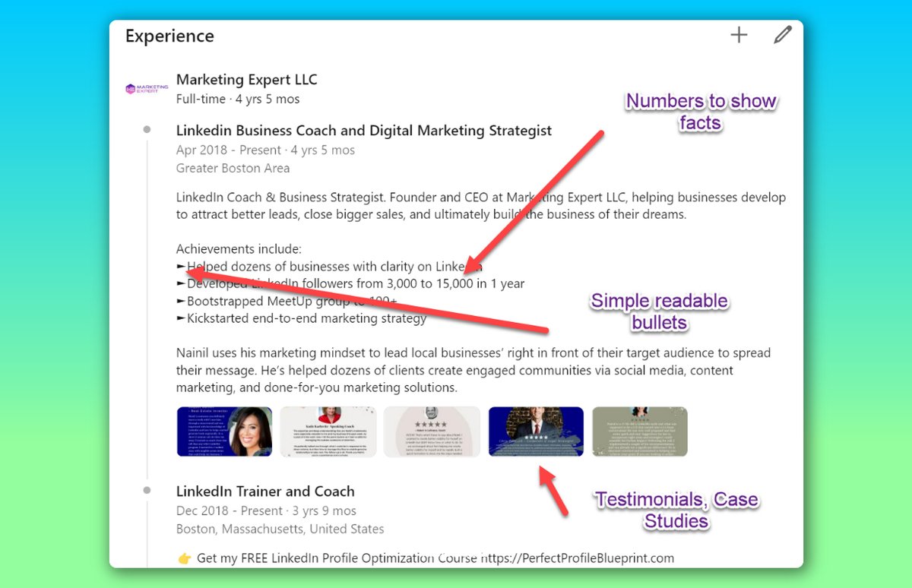
Task: Click the 'Testimonials, Case Studies' annotation label
Action: (676, 511)
